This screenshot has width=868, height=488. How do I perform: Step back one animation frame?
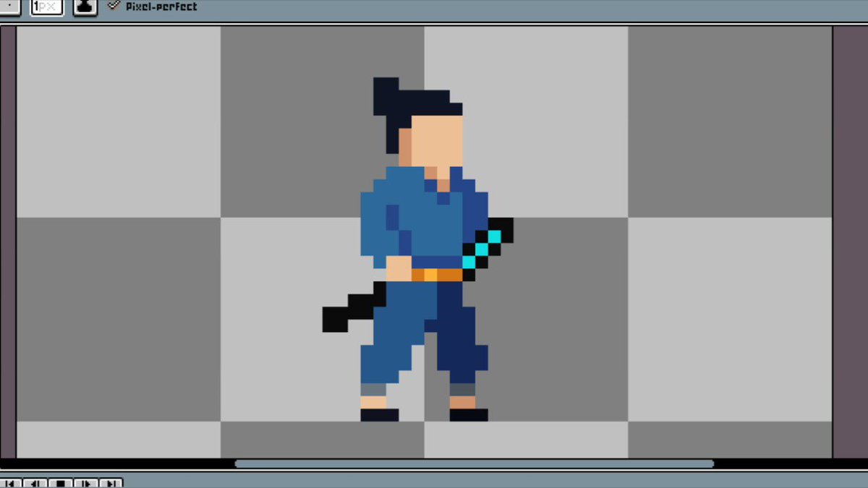[x=36, y=482]
